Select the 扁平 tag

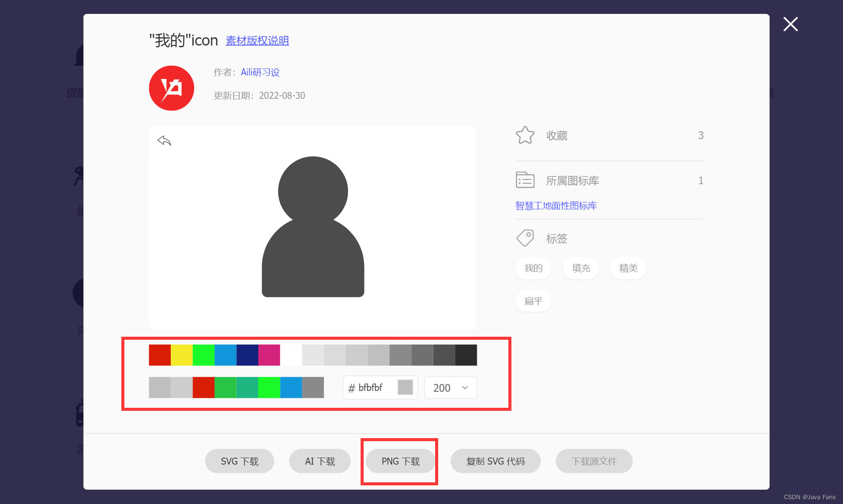point(534,301)
